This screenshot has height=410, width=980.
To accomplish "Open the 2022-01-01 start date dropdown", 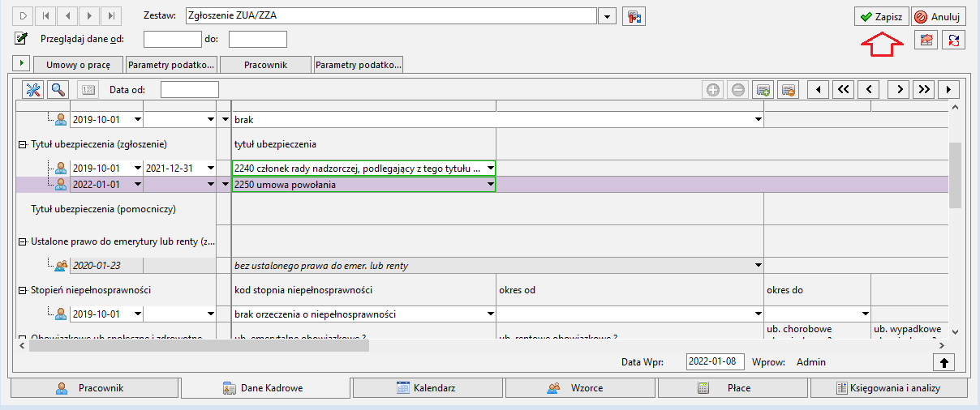I will click(138, 185).
